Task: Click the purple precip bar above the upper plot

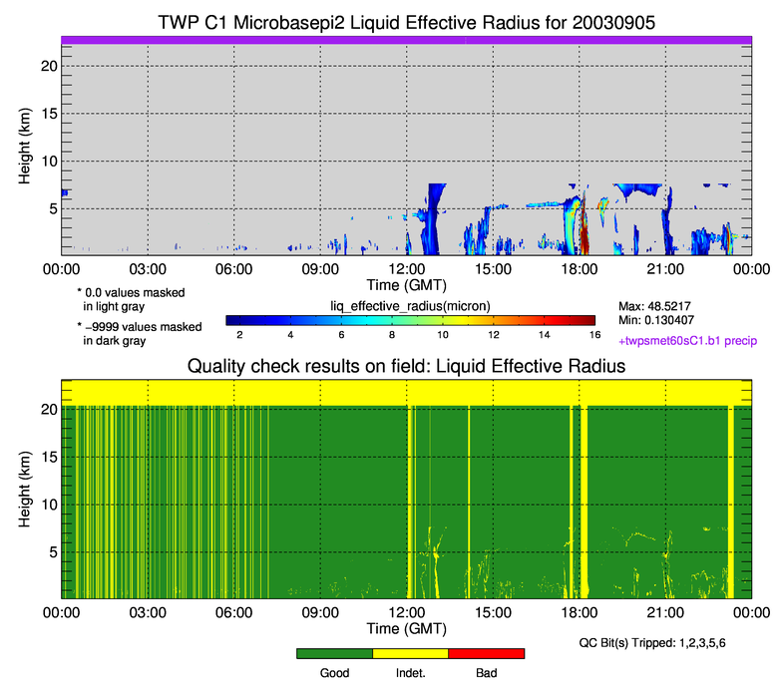Action: coord(406,39)
